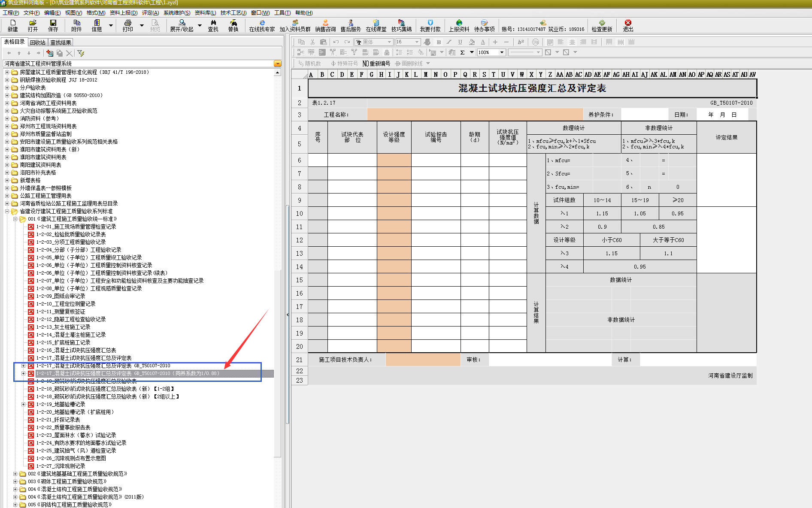This screenshot has width=812, height=508.
Task: Click the undo arrow icon
Action: (x=336, y=42)
